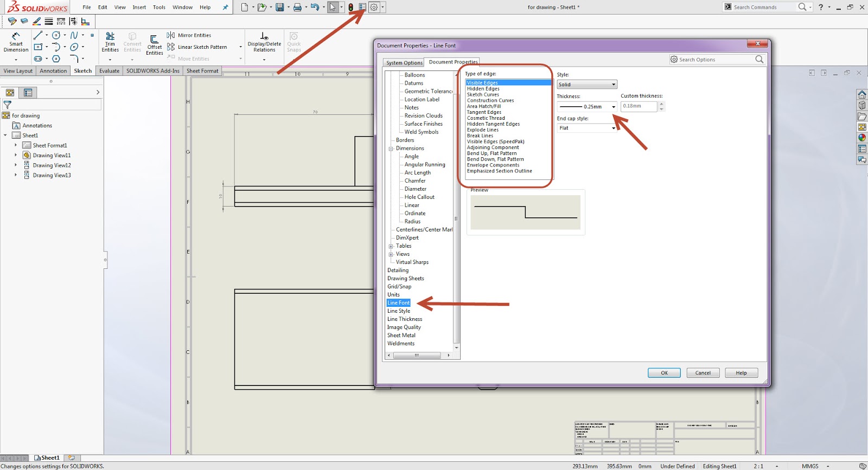868x470 pixels.
Task: Click the Line Style tool icon
Action: tap(61, 21)
